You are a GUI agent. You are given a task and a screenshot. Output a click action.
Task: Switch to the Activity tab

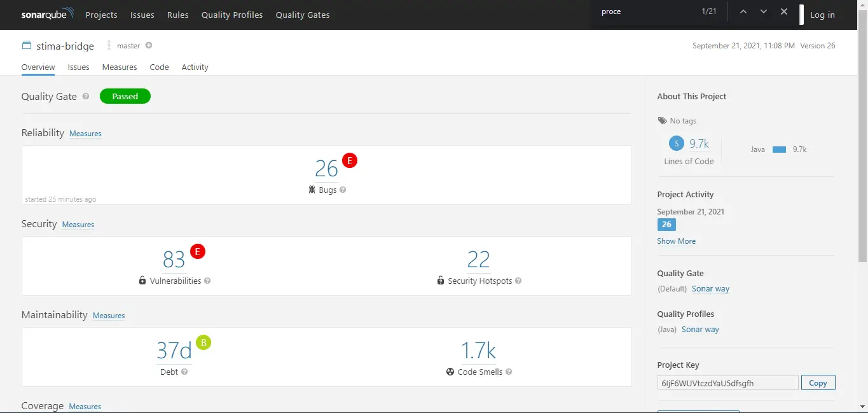pyautogui.click(x=195, y=67)
